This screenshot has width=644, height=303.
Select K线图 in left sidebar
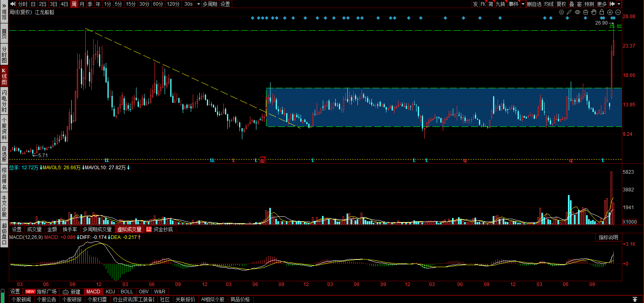pyautogui.click(x=4, y=76)
